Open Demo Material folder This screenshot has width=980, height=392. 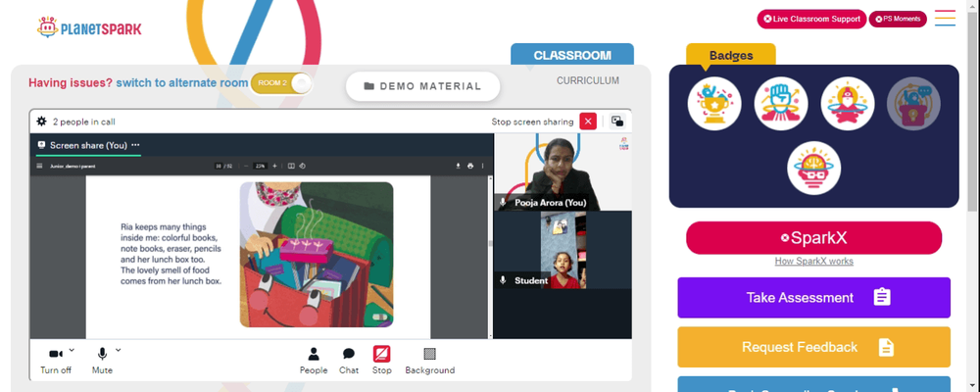(423, 86)
